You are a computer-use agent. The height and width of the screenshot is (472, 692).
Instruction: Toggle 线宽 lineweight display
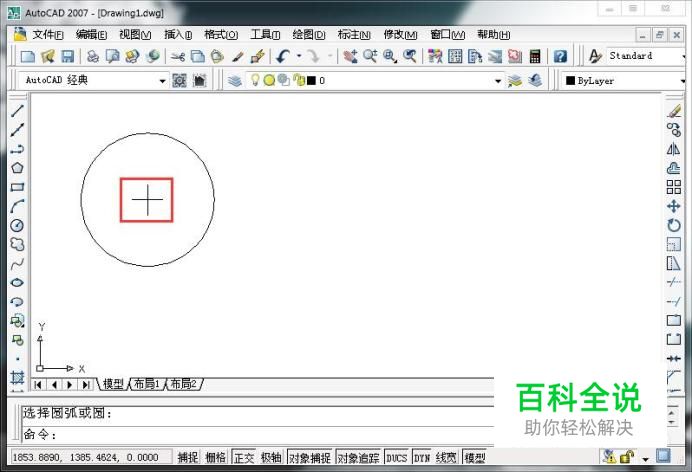click(x=445, y=457)
